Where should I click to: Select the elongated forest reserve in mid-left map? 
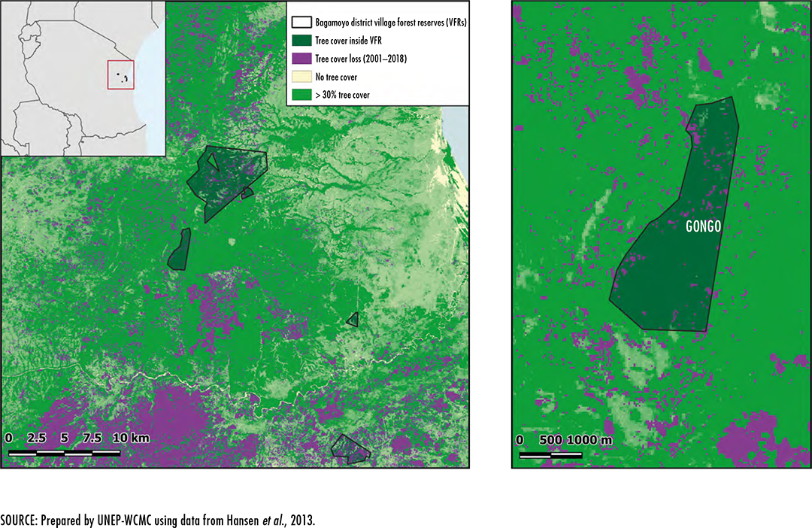click(179, 250)
